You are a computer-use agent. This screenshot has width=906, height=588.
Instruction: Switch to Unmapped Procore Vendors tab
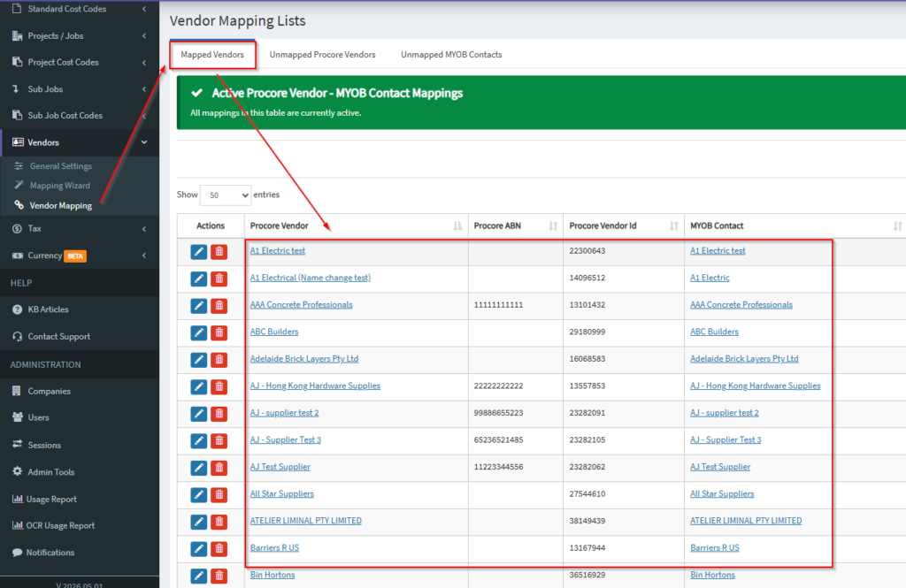pos(322,55)
